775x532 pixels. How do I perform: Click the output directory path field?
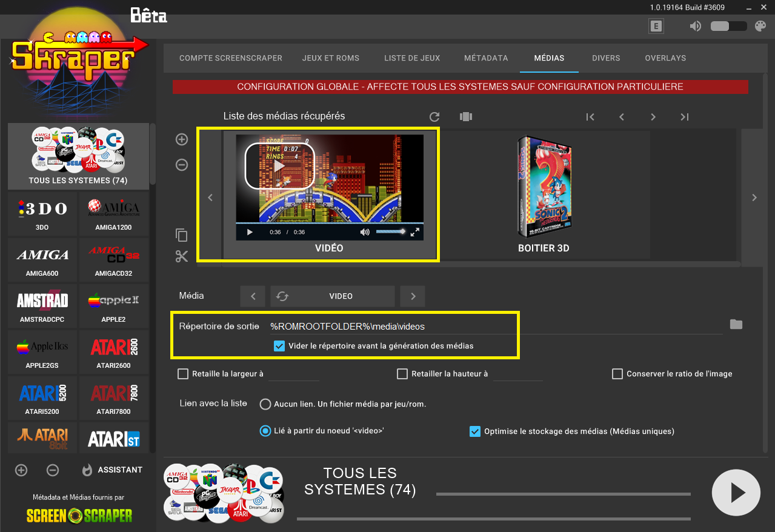pyautogui.click(x=496, y=326)
